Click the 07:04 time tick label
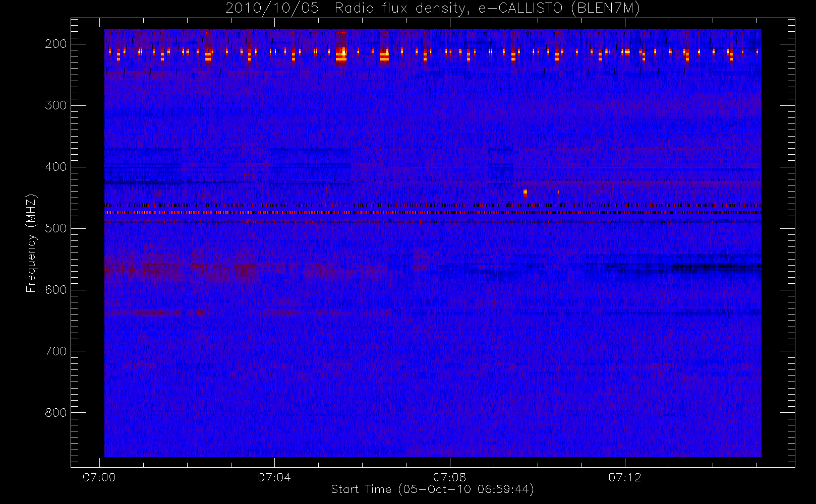The width and height of the screenshot is (816, 504). click(x=274, y=477)
